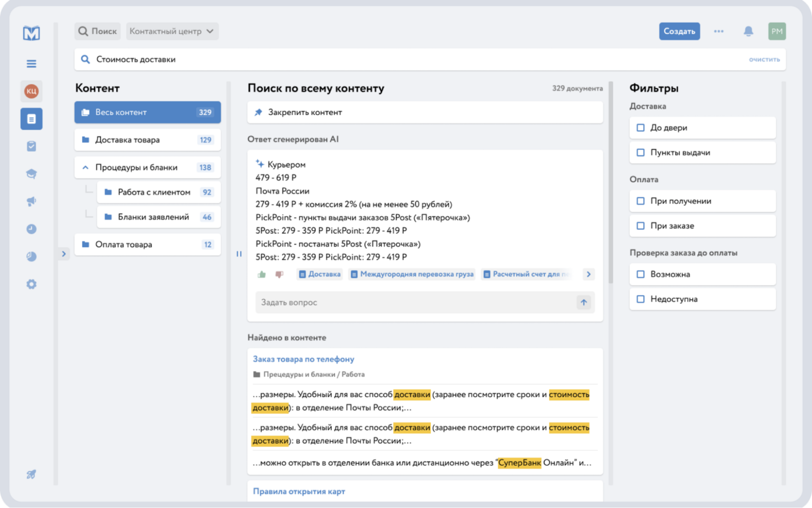
Task: Click the notification bell icon
Action: [748, 31]
